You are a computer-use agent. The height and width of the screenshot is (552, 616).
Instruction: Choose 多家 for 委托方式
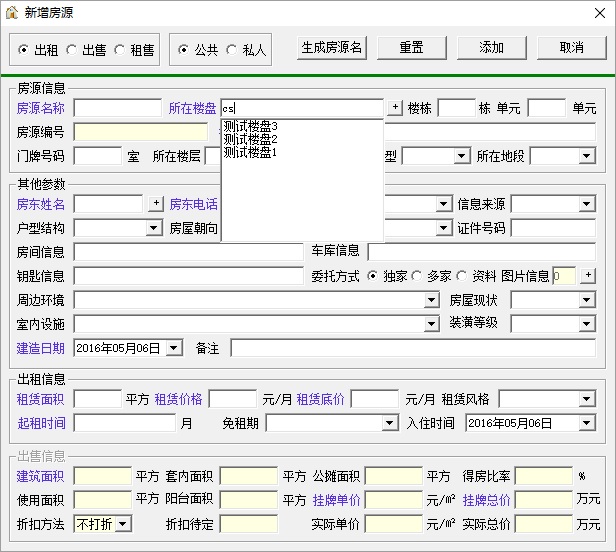tap(431, 276)
